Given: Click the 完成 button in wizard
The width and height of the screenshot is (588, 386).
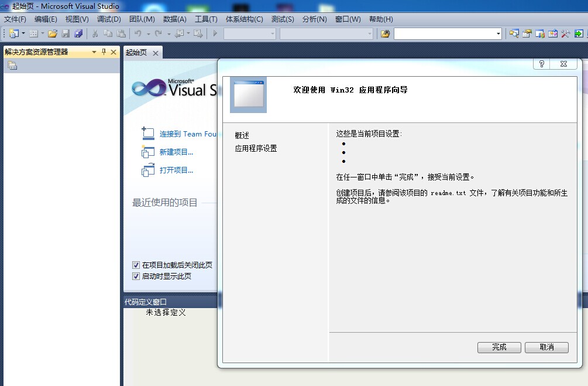Looking at the screenshot, I should tap(499, 347).
